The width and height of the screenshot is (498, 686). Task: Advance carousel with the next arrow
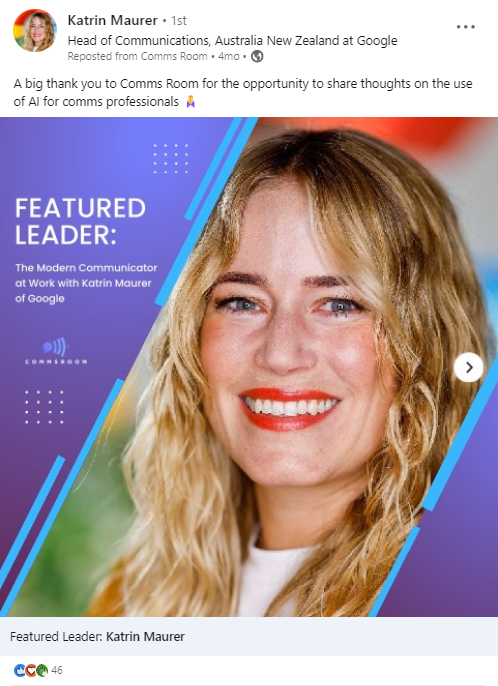[x=469, y=368]
